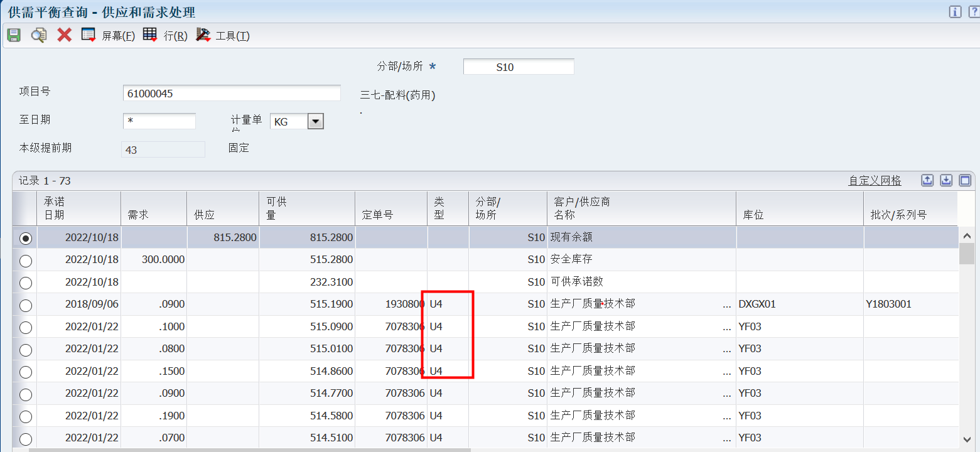Select radio button for 可供承诺数 row
Viewport: 980px width, 452px height.
[x=26, y=282]
